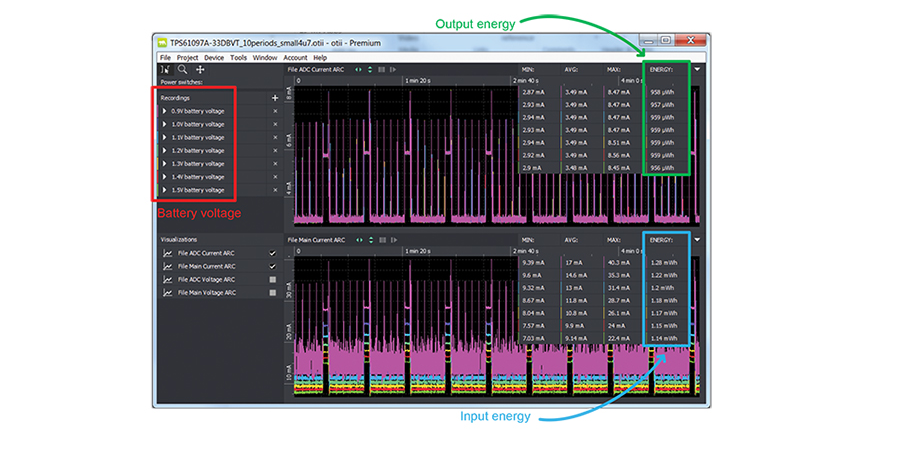The width and height of the screenshot is (917, 449).
Task: Expand the 1.5V battery voltage recording
Action: click(x=164, y=190)
